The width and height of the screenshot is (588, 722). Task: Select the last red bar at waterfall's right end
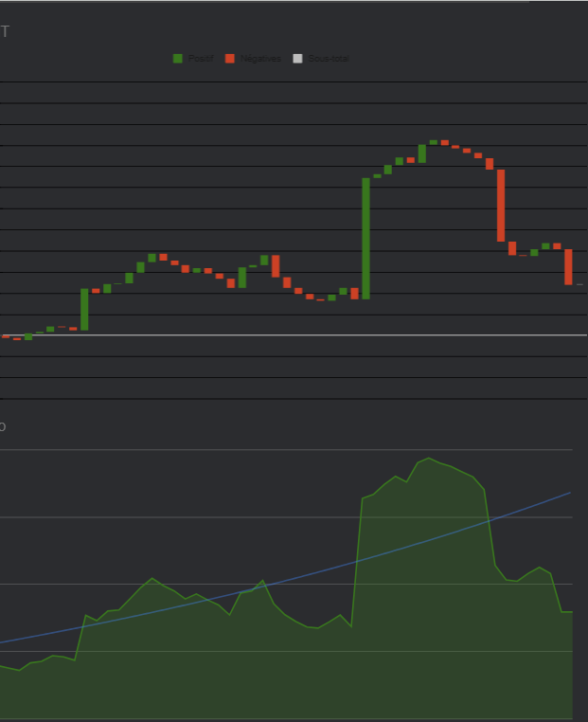(x=569, y=267)
